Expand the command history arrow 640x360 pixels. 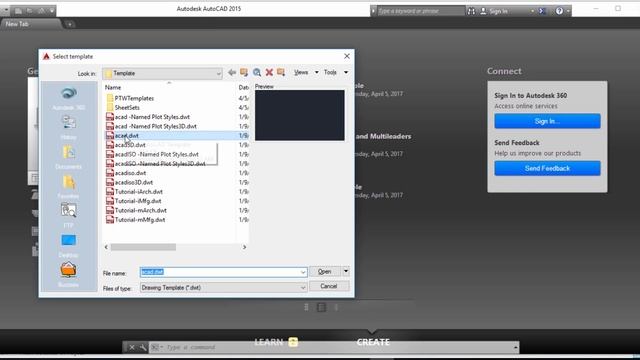516,347
